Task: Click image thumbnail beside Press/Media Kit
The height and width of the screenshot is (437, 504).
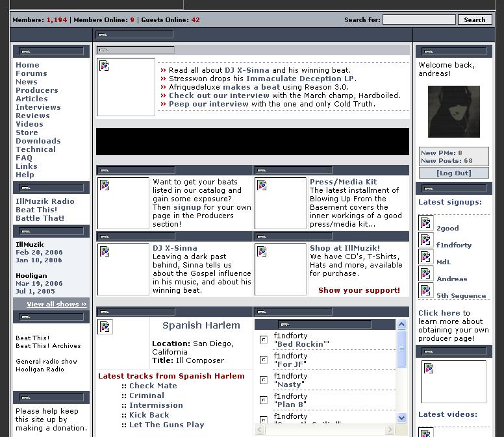Action: 281,203
